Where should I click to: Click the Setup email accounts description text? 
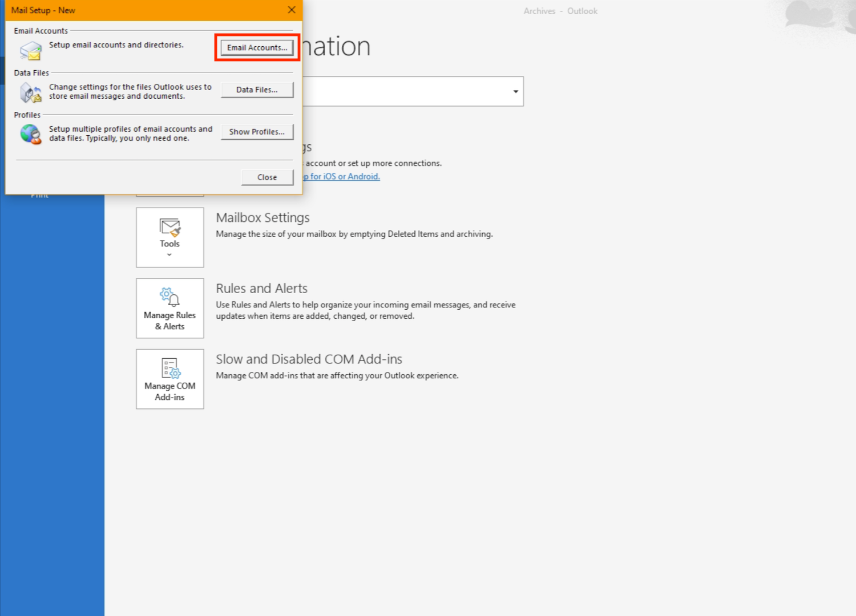tap(116, 45)
